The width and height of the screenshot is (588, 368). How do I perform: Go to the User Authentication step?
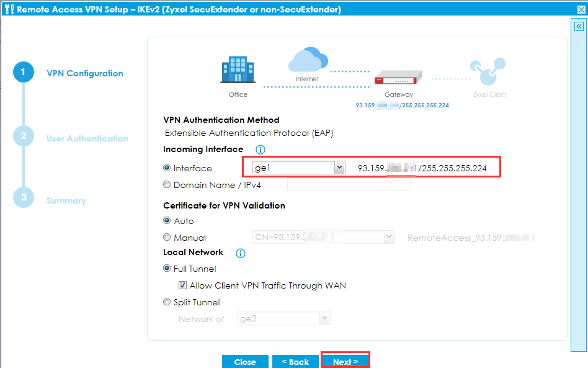[24, 135]
